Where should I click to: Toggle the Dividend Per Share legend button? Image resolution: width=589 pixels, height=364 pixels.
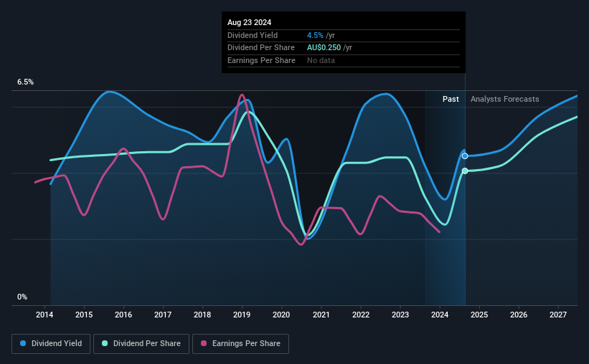click(141, 344)
